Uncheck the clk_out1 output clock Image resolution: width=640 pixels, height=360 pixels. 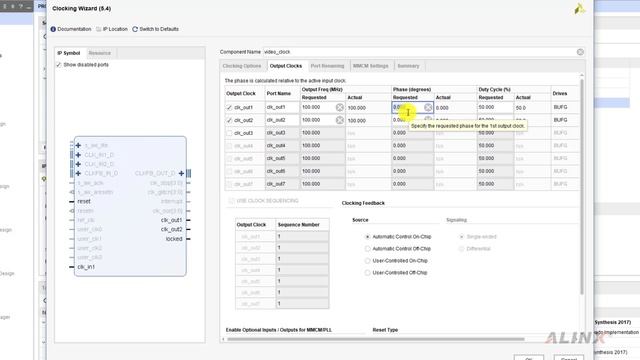229,108
